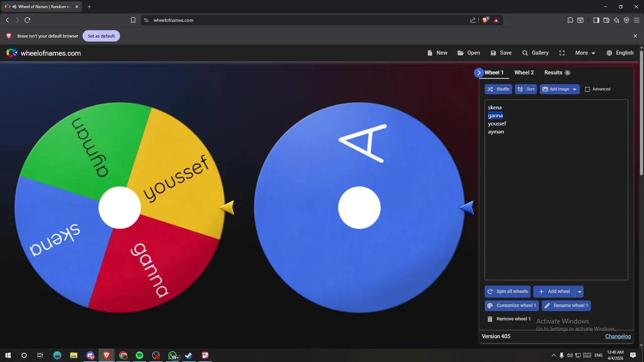
Task: Sort the wheel entries
Action: (x=526, y=89)
